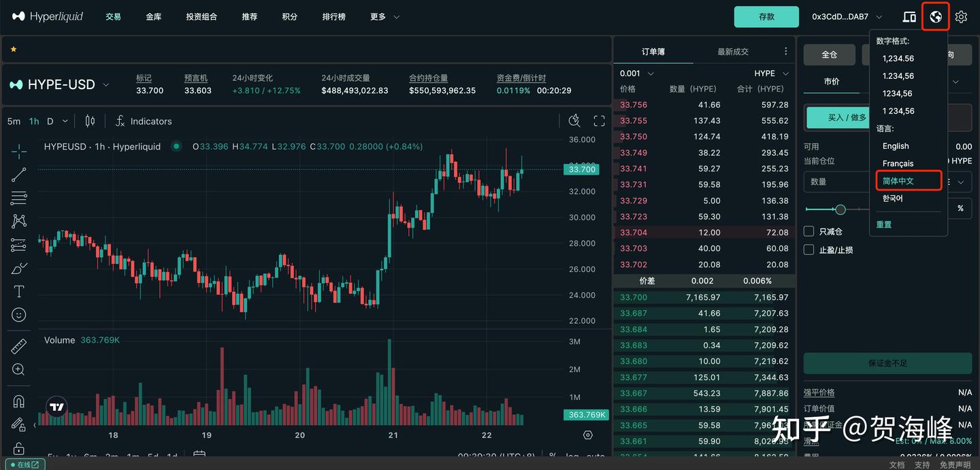The height and width of the screenshot is (470, 980).
Task: Open the emoji icon tool
Action: (19, 315)
